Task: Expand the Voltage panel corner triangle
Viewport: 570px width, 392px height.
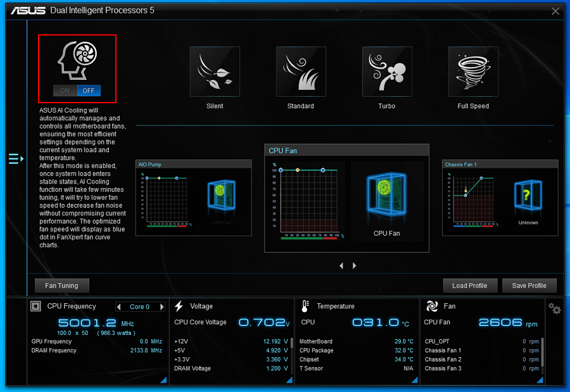Action: [x=289, y=380]
